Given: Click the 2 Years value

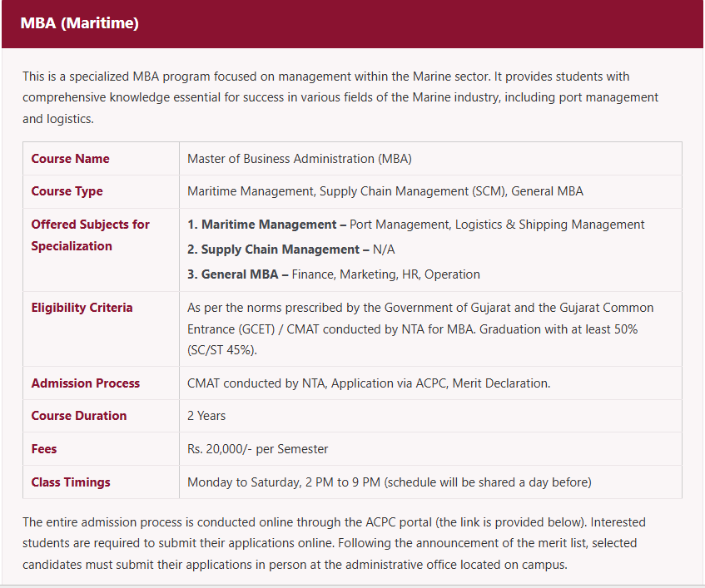Looking at the screenshot, I should click(206, 416).
